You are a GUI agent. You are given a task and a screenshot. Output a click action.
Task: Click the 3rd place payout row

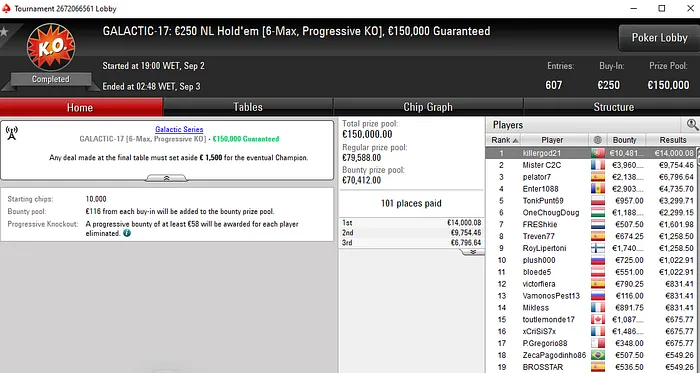(x=411, y=243)
